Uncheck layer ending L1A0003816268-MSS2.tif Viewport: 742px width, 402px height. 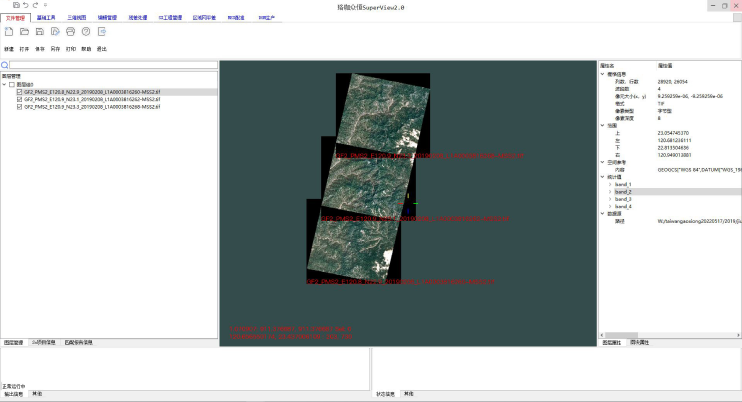(19, 107)
